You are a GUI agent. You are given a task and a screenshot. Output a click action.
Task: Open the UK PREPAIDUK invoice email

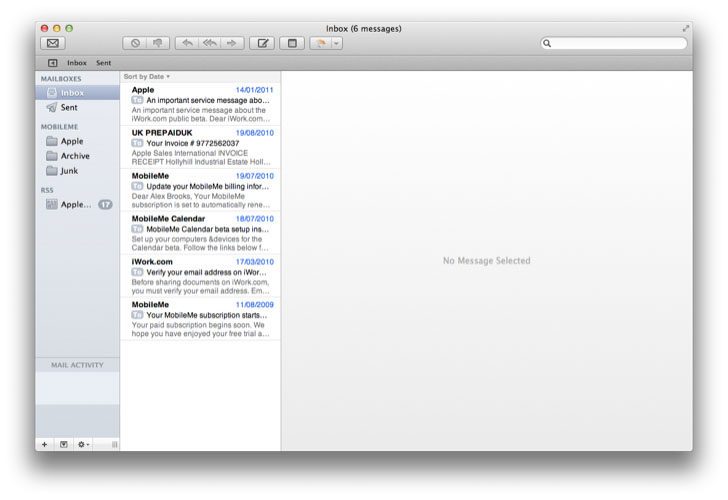pos(201,147)
